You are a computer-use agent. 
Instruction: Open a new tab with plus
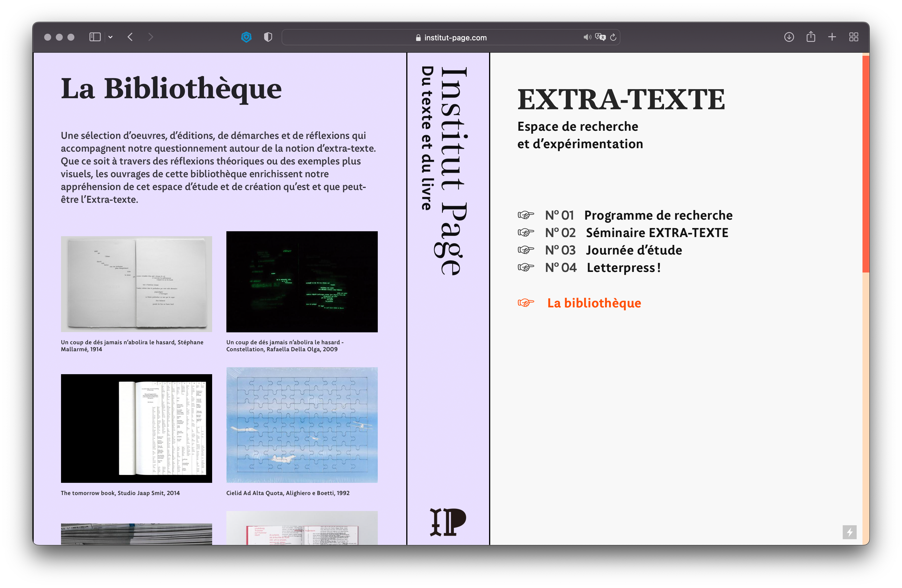832,37
